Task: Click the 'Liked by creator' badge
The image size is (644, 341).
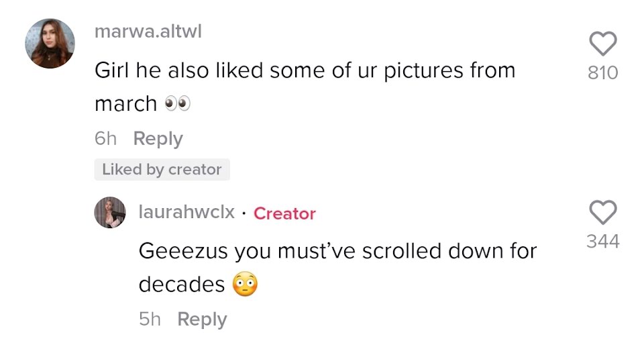Action: click(x=162, y=170)
